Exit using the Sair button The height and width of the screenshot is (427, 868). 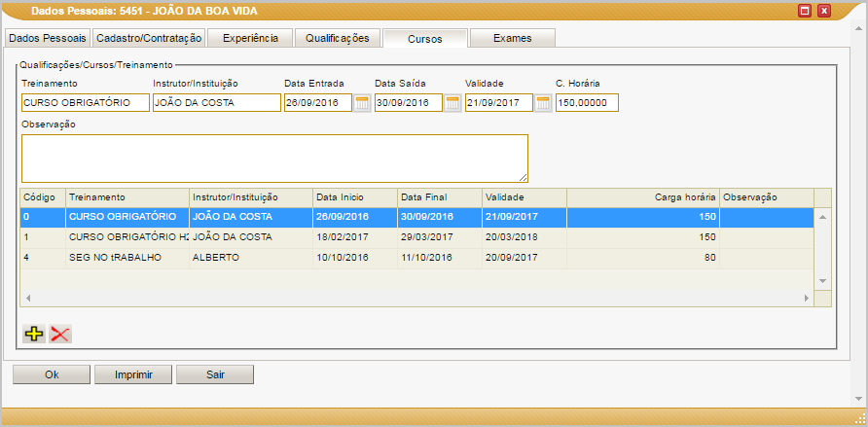215,374
